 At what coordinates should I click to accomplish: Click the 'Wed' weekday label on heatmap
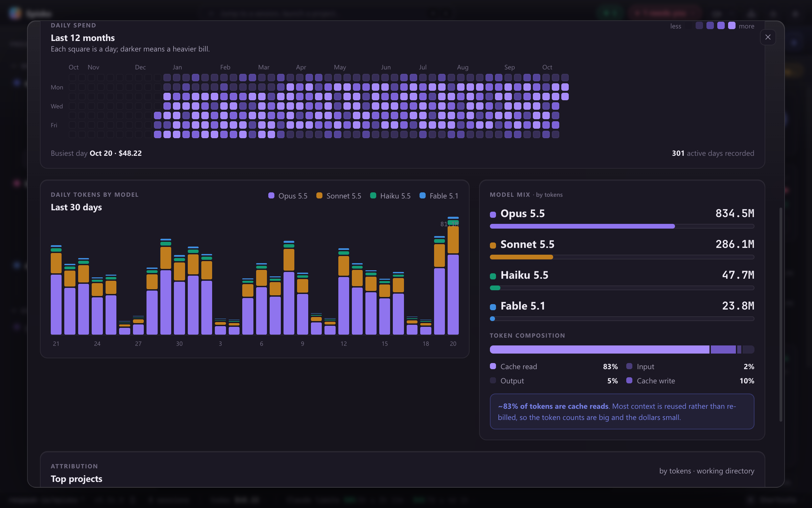tap(57, 106)
